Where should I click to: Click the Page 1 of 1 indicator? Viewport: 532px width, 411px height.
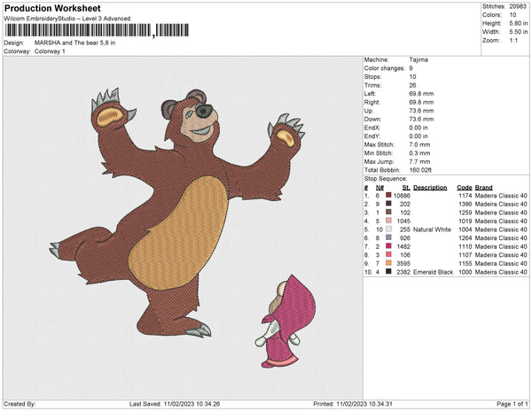pyautogui.click(x=512, y=404)
